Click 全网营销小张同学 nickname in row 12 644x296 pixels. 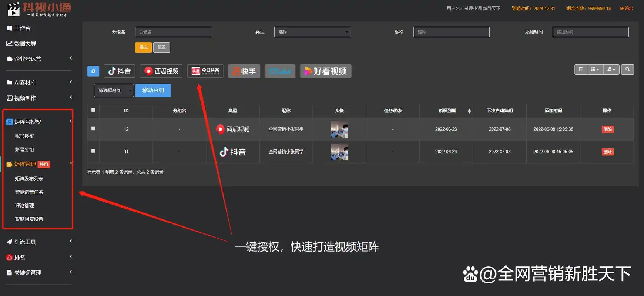click(286, 129)
